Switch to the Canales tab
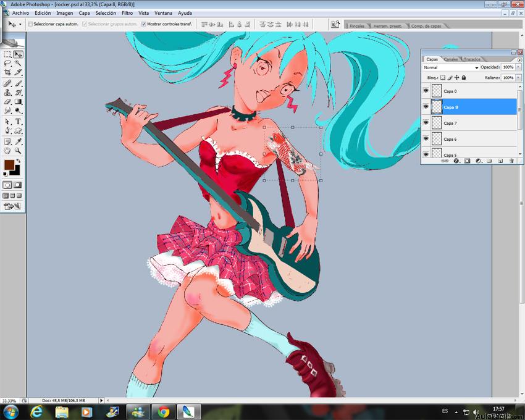The width and height of the screenshot is (525, 420). click(451, 59)
